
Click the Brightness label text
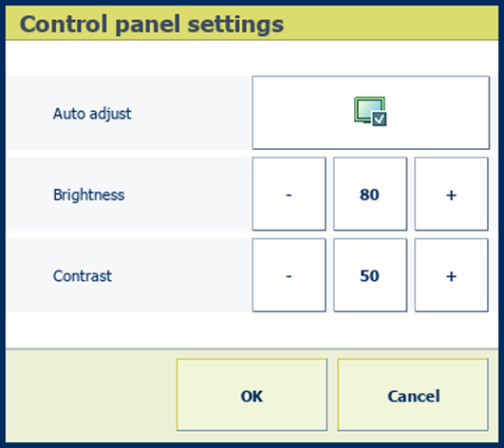click(x=89, y=195)
